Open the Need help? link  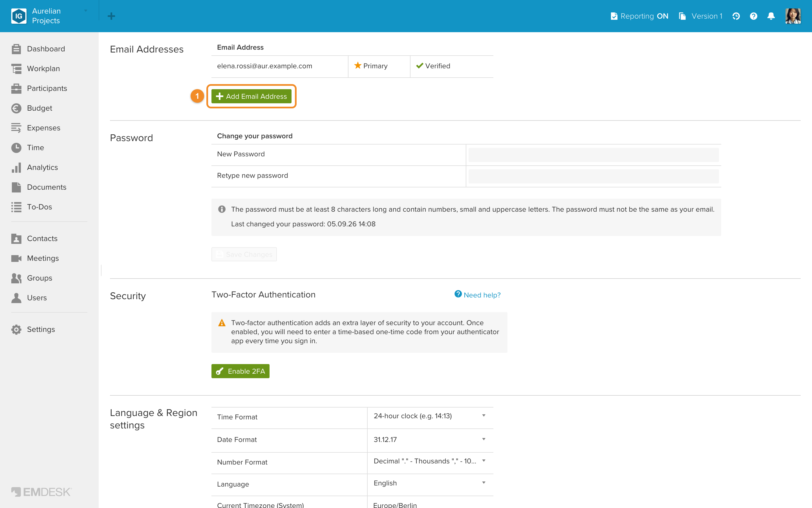477,295
